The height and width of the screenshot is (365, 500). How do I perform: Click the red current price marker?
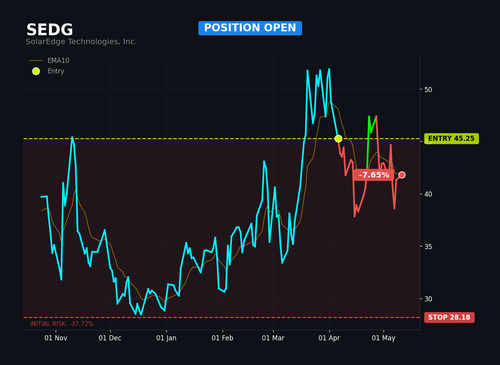[x=402, y=175]
